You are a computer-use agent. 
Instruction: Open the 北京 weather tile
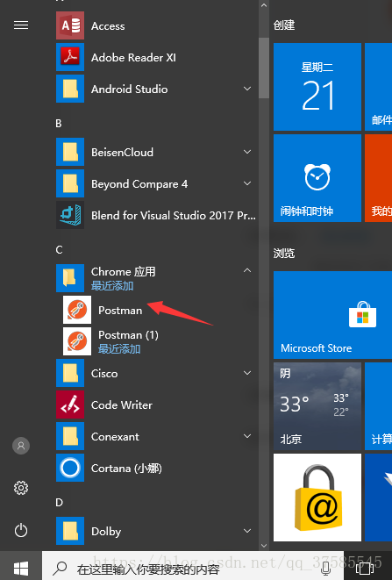[317, 406]
